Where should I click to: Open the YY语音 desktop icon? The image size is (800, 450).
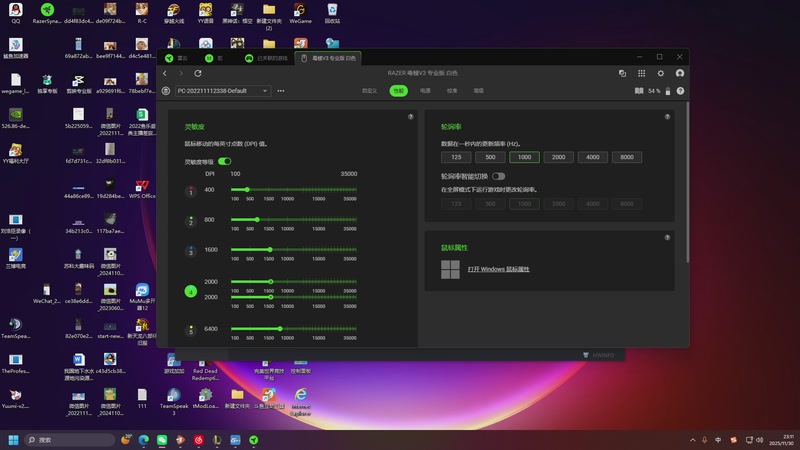point(206,13)
